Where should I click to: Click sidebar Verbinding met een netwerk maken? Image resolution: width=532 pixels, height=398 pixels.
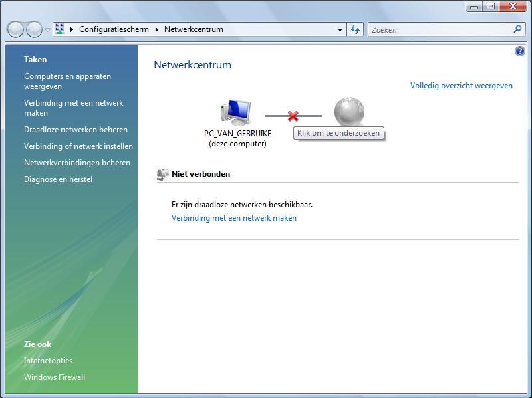click(x=74, y=108)
